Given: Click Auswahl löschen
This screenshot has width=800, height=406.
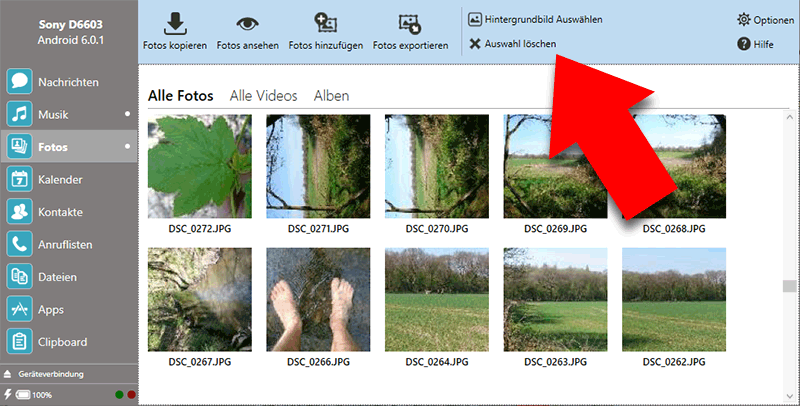Looking at the screenshot, I should click(512, 44).
